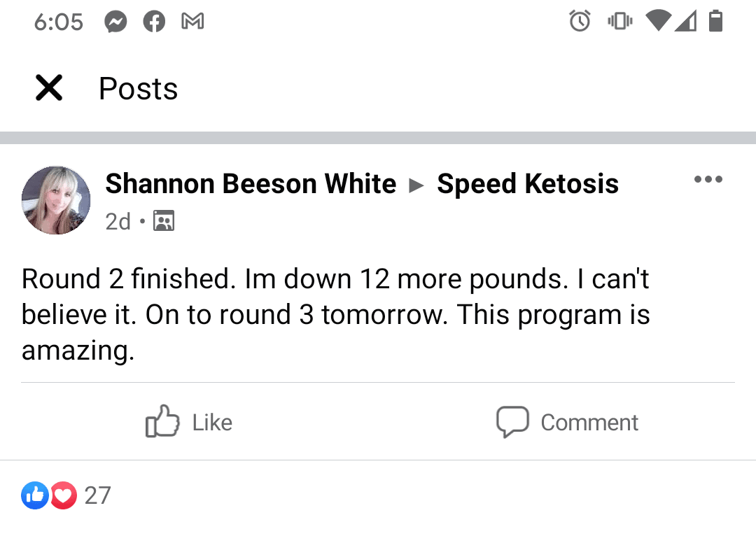Tap the 2d post timestamp
This screenshot has height=536, width=756.
pyautogui.click(x=118, y=221)
